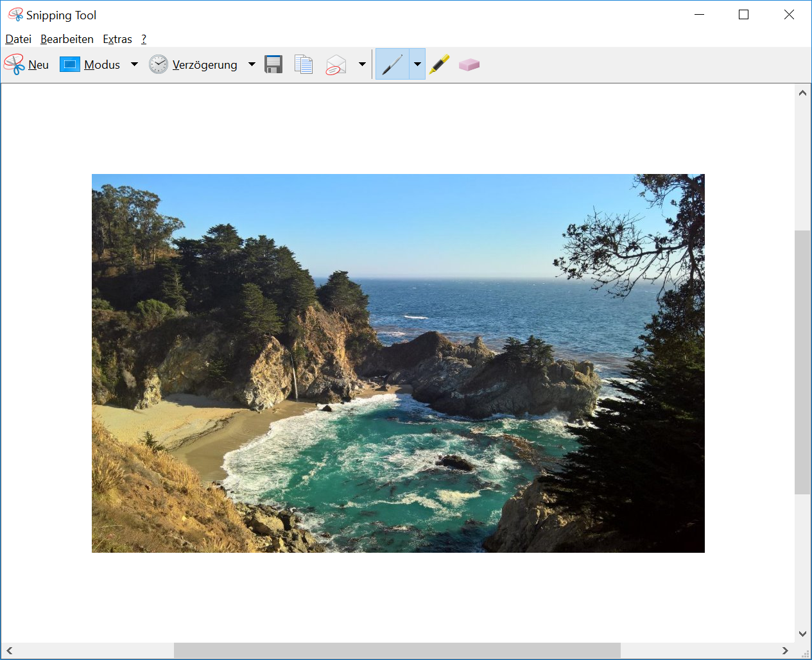Select the Pen tool
The width and height of the screenshot is (812, 660).
tap(392, 64)
